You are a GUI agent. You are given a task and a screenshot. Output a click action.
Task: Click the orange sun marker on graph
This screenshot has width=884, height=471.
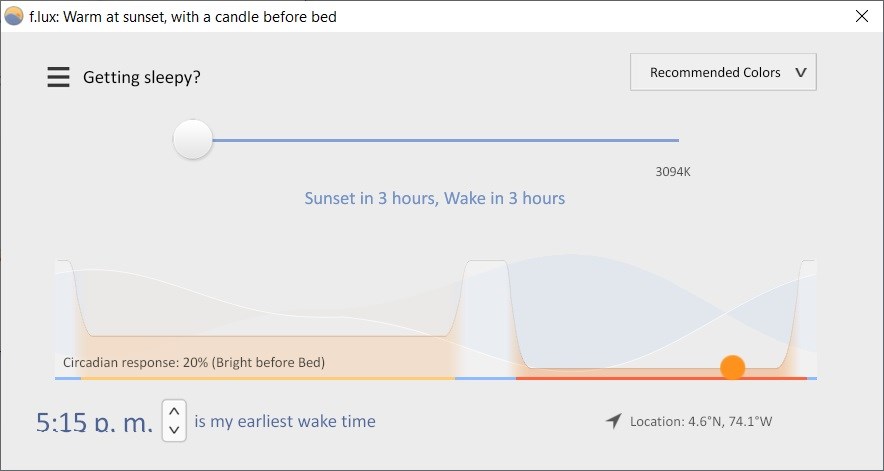(732, 367)
